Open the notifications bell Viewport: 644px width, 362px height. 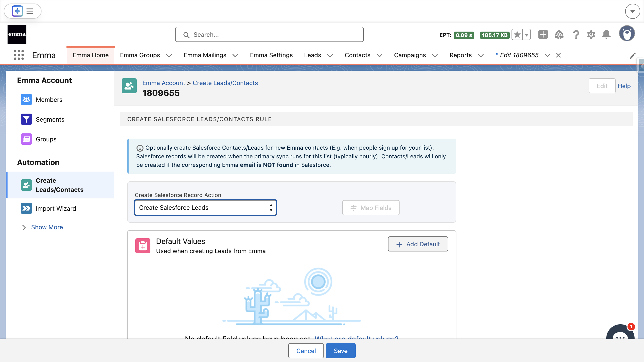pos(606,34)
